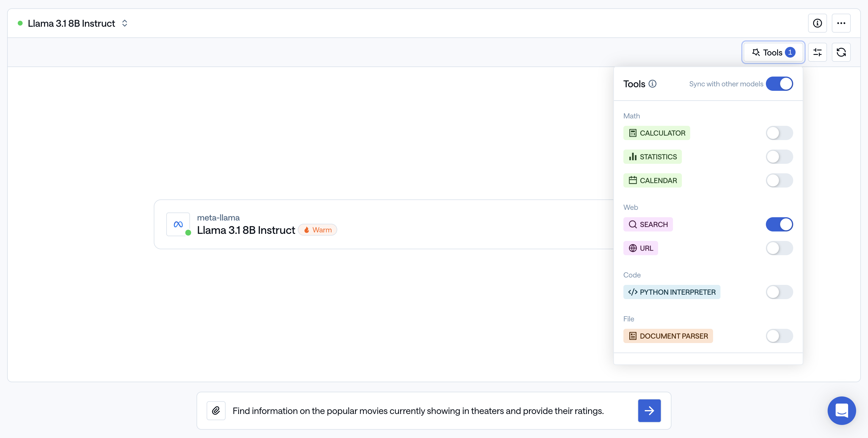
Task: Close the Tools dropdown button
Action: click(x=773, y=52)
